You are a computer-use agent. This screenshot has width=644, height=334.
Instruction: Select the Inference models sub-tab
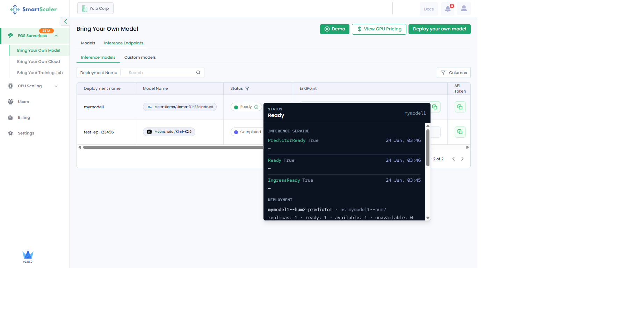tap(98, 57)
